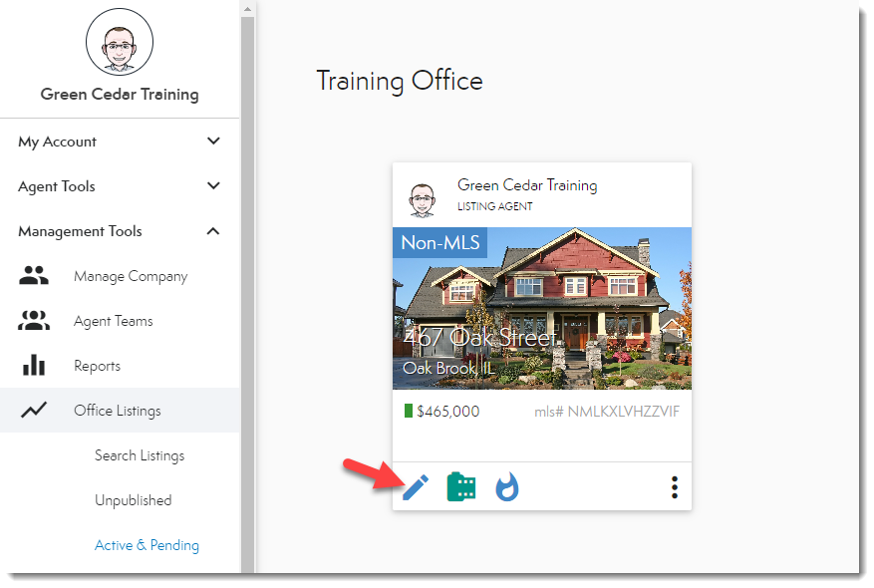This screenshot has width=874, height=588.
Task: Open the green film media icon
Action: 461,487
